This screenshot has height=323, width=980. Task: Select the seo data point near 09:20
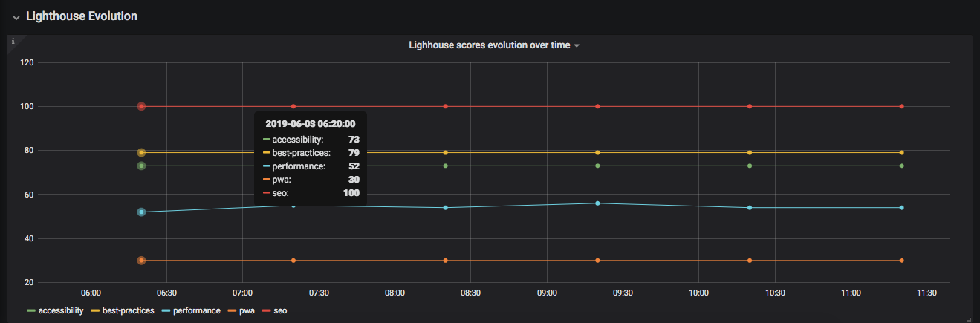(x=597, y=106)
